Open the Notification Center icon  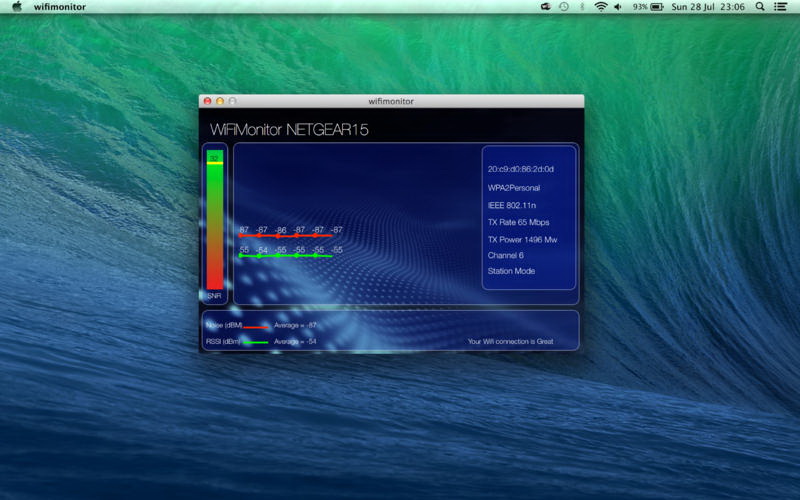(781, 7)
